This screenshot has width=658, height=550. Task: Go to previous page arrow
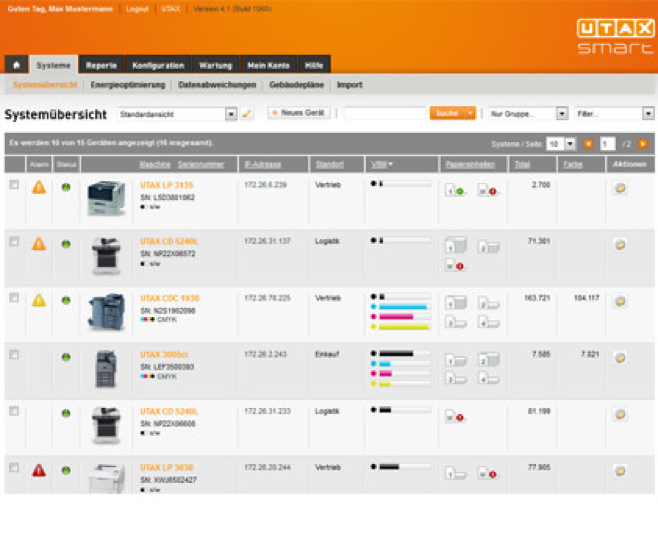588,144
